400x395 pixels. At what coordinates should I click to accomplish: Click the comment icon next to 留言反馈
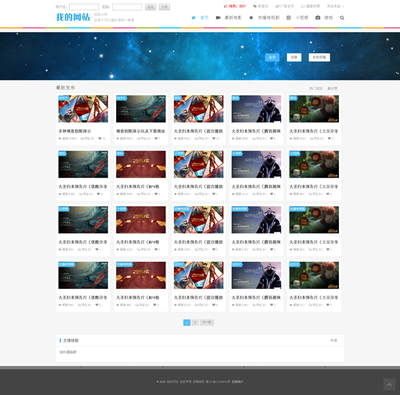tap(303, 6)
